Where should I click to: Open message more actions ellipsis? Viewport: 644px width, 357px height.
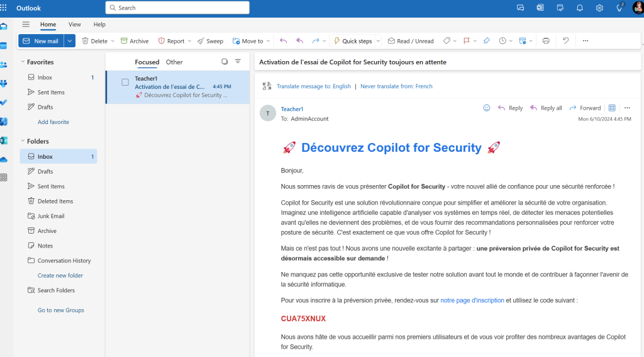pos(627,108)
